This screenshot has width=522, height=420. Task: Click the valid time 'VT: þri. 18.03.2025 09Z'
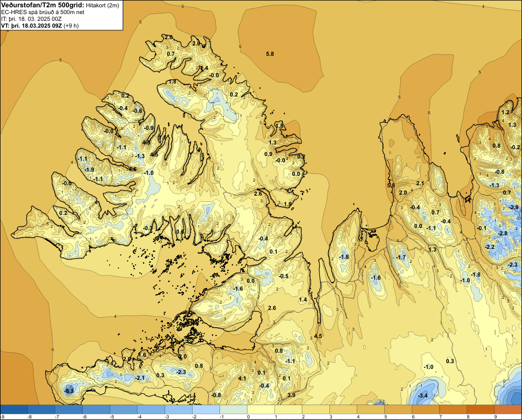[31, 26]
